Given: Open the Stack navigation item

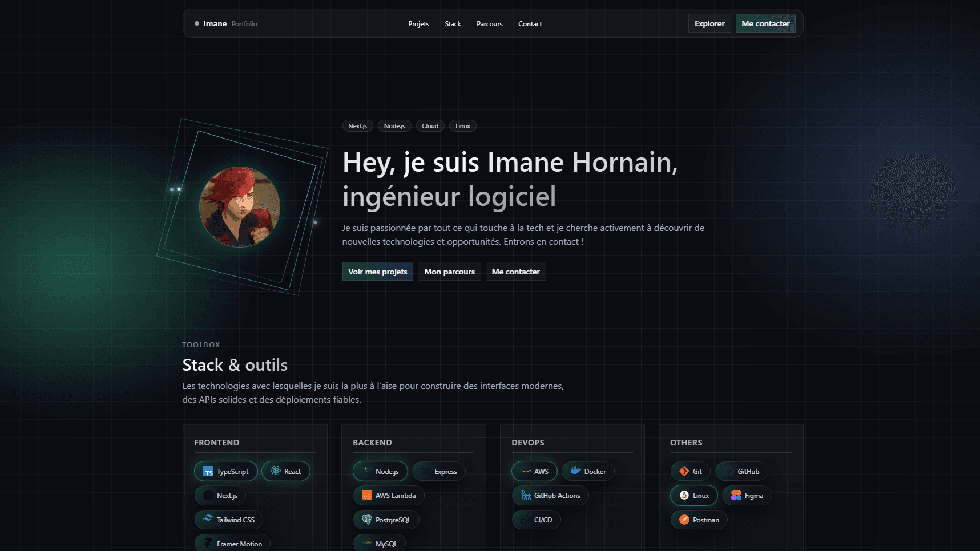Looking at the screenshot, I should pyautogui.click(x=453, y=24).
